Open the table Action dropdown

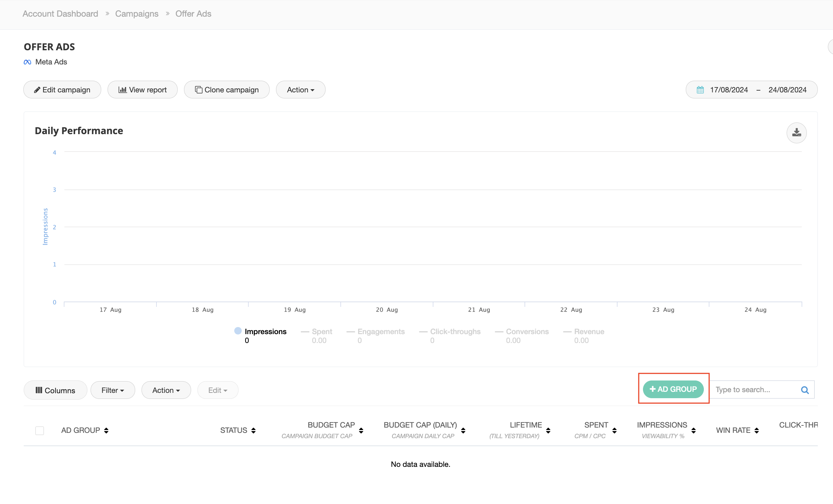point(166,390)
